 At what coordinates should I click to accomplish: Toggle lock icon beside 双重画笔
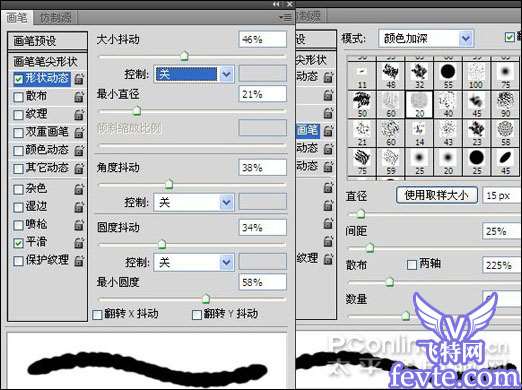pyautogui.click(x=79, y=132)
